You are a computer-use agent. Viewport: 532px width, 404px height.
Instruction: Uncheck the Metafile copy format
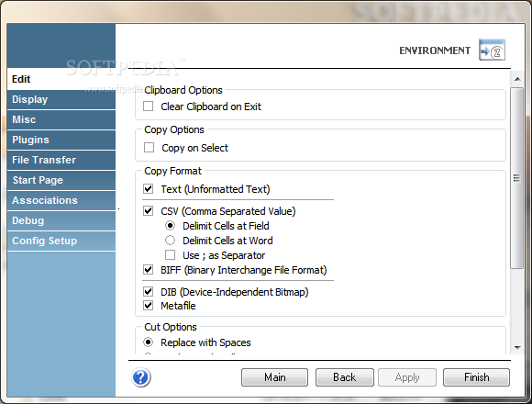[149, 306]
